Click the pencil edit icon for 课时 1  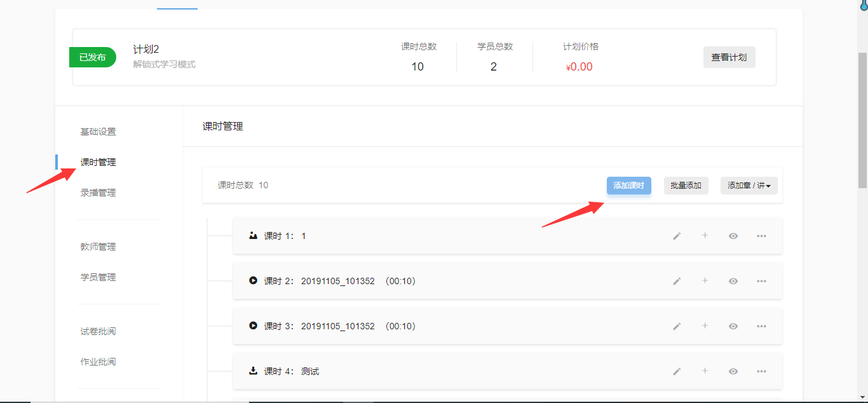click(677, 236)
